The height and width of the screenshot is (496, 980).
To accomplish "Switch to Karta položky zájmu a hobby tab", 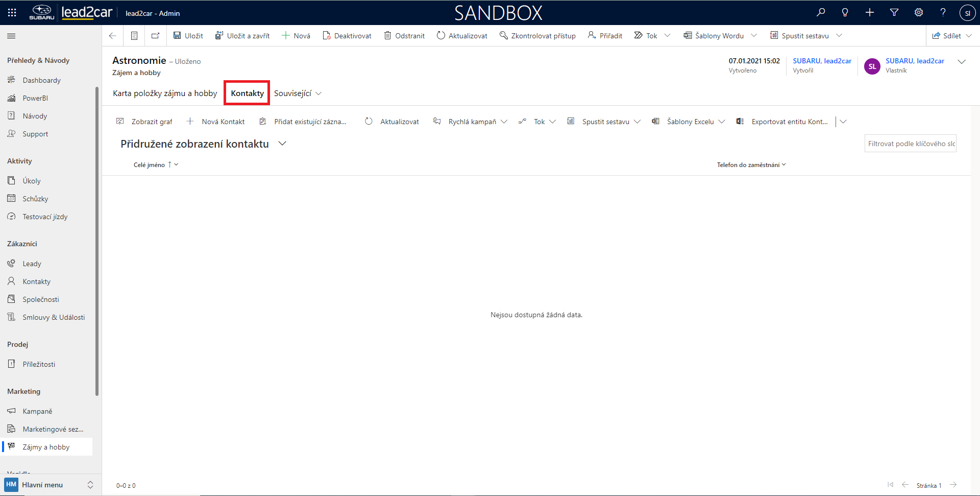I will [165, 93].
